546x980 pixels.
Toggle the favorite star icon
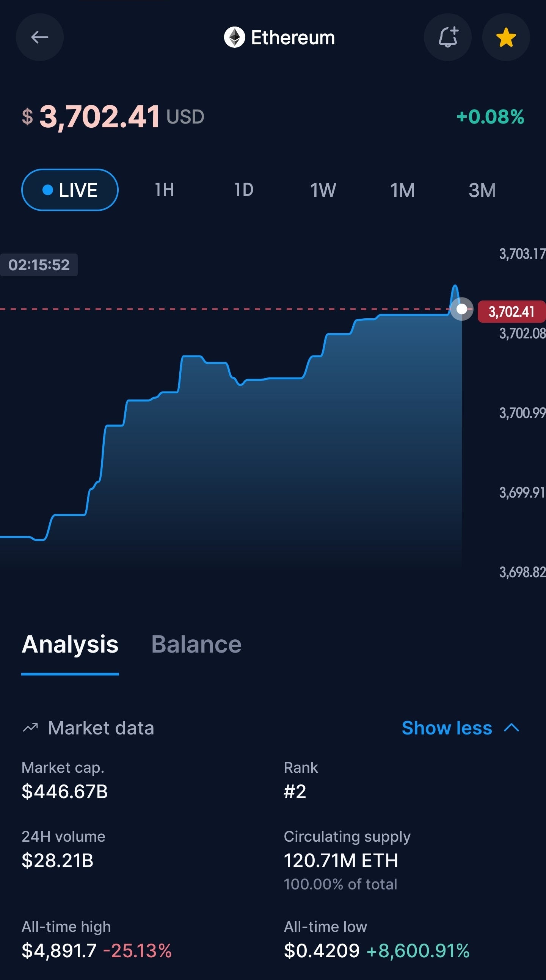pos(506,37)
